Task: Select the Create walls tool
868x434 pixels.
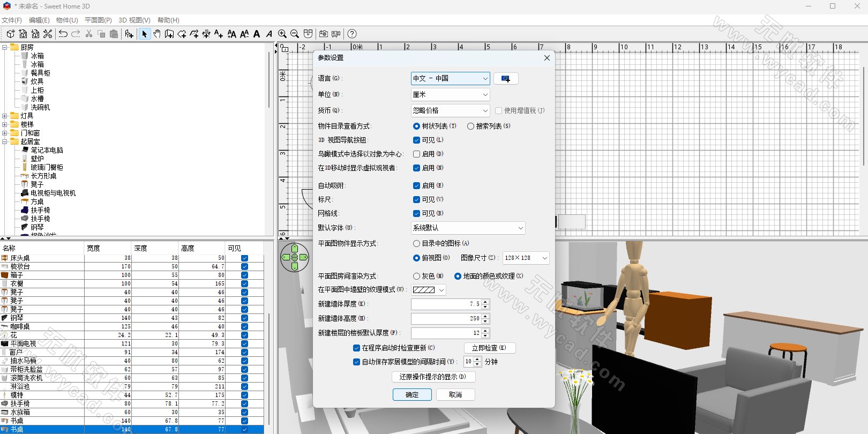Action: tap(169, 34)
